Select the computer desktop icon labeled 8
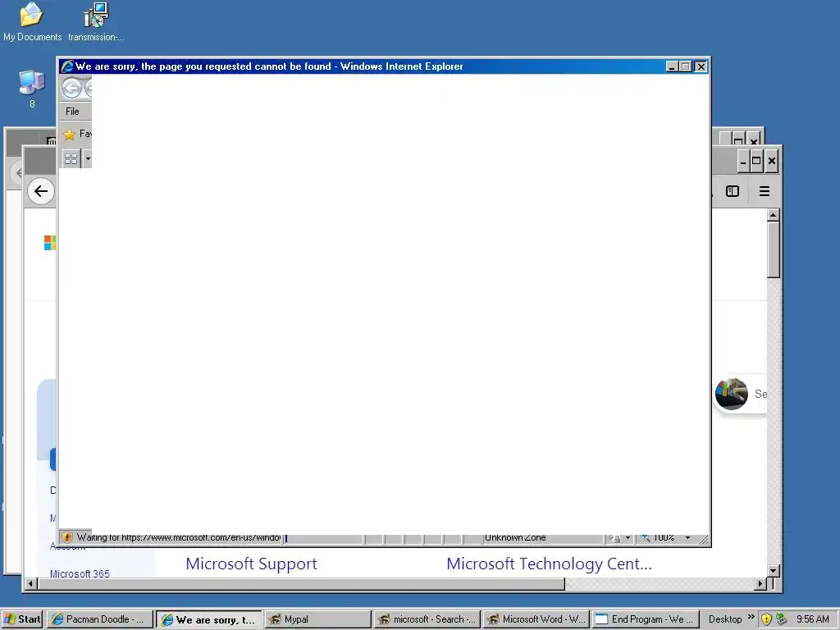 click(32, 89)
